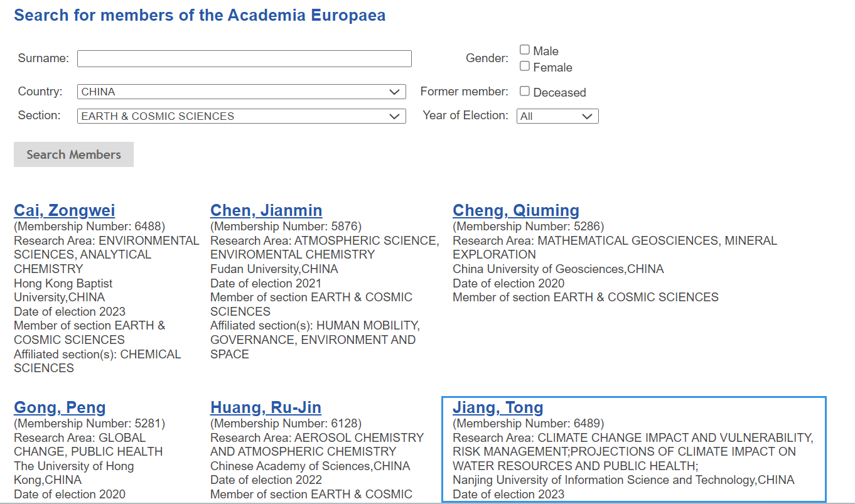Open Chen, Jianmin member profile link
The image size is (855, 504).
point(266,210)
